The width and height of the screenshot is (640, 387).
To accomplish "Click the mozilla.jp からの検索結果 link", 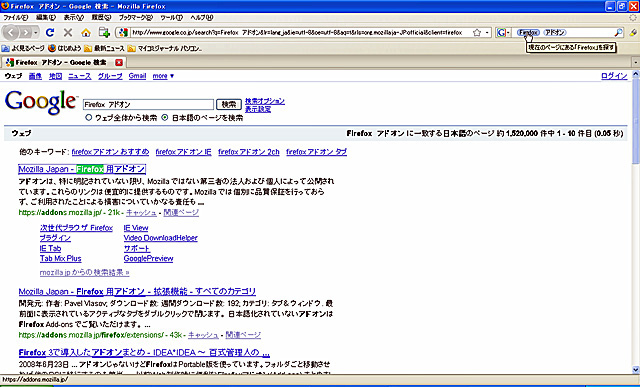I will (84, 272).
